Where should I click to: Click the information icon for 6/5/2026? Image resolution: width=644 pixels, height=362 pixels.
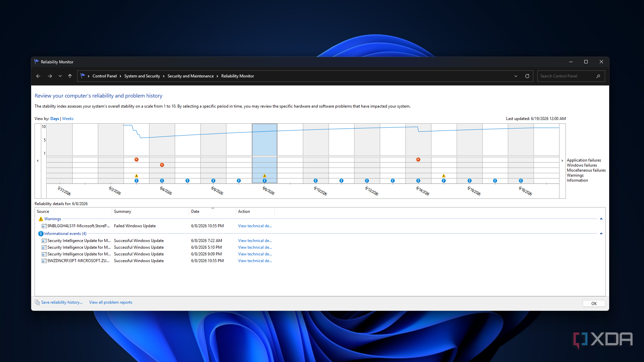tap(187, 181)
